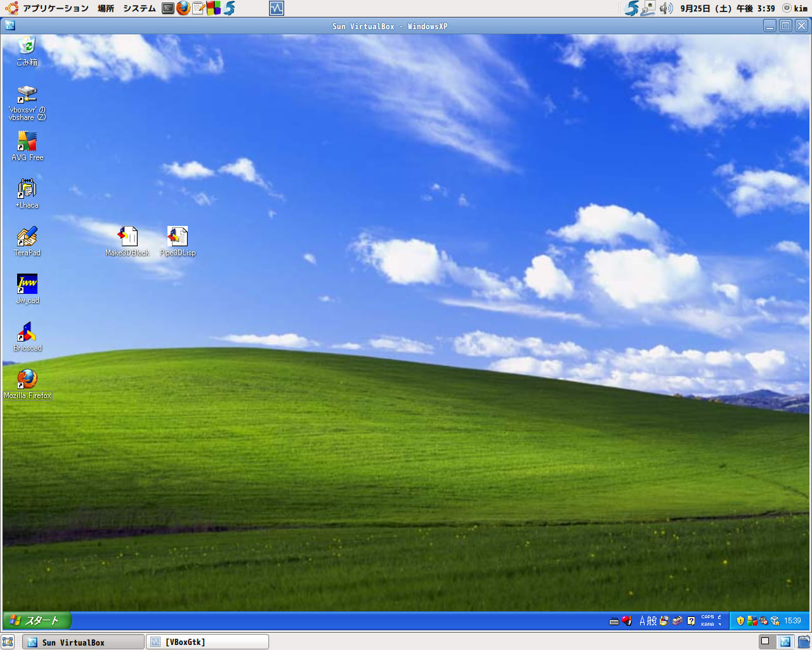Launch the AVG Free desktop shortcut
Viewport: 812px width, 650px height.
[27, 146]
